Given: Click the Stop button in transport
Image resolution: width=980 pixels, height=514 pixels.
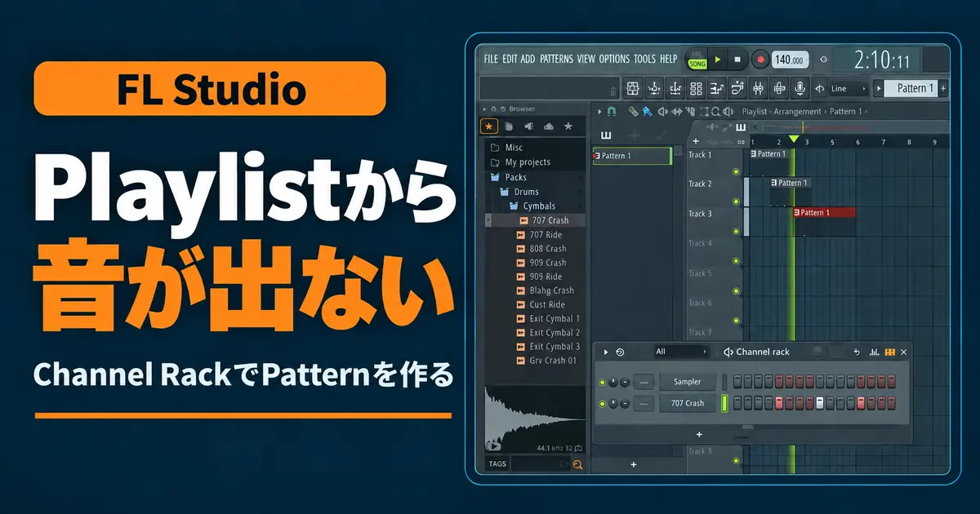Looking at the screenshot, I should (x=737, y=60).
